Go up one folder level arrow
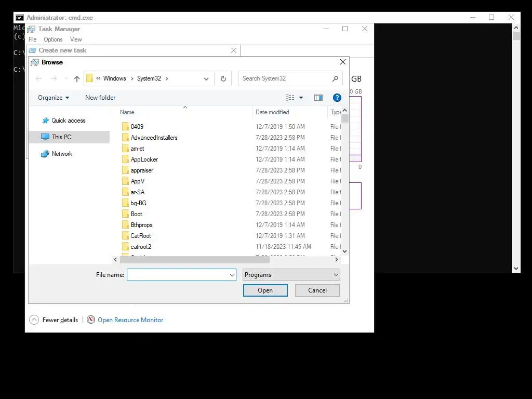Screen dimensions: 532x399 77,79
